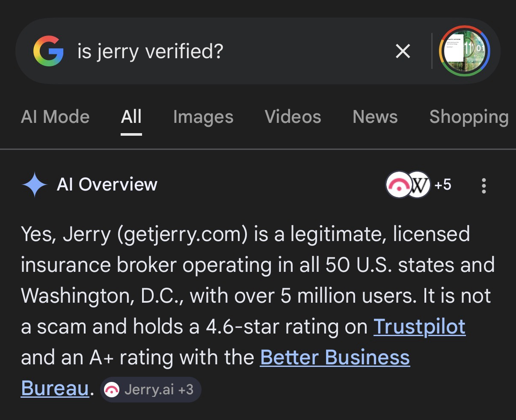Go to the News tab
Screen dimensions: 516x420
click(375, 117)
